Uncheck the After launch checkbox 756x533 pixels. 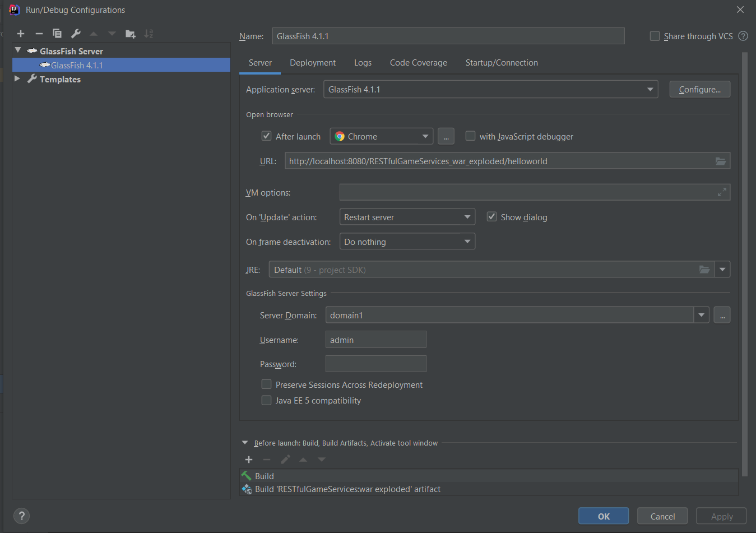coord(267,136)
